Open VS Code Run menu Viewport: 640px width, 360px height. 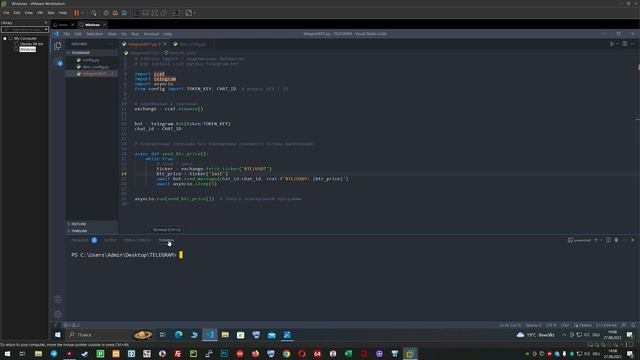point(135,34)
